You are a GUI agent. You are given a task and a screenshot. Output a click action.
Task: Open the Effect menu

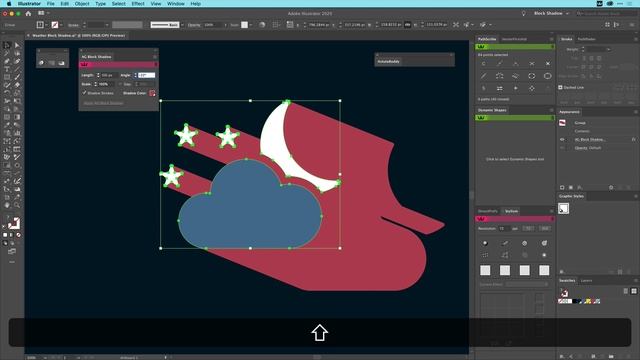[x=138, y=4]
